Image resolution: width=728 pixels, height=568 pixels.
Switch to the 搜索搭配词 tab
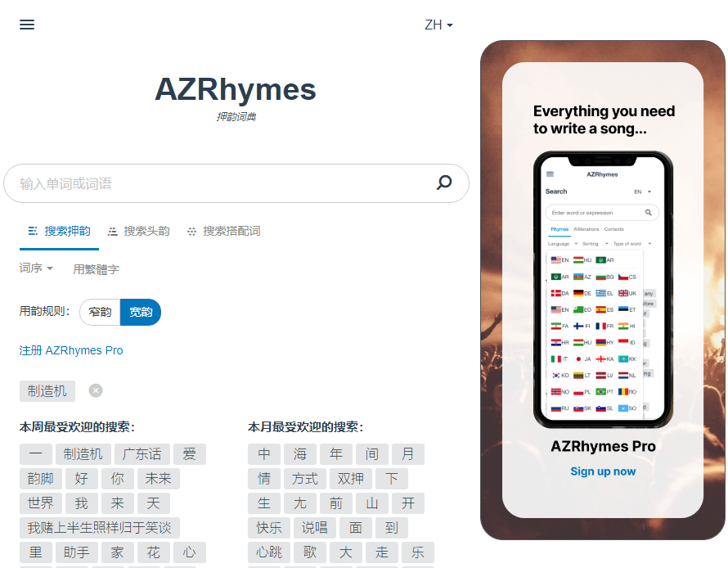point(224,232)
